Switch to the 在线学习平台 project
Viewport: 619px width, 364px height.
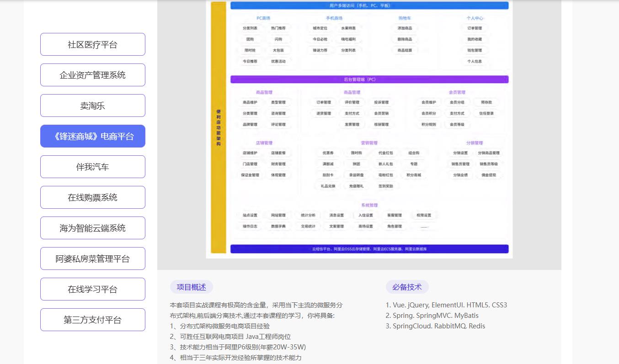click(x=92, y=289)
